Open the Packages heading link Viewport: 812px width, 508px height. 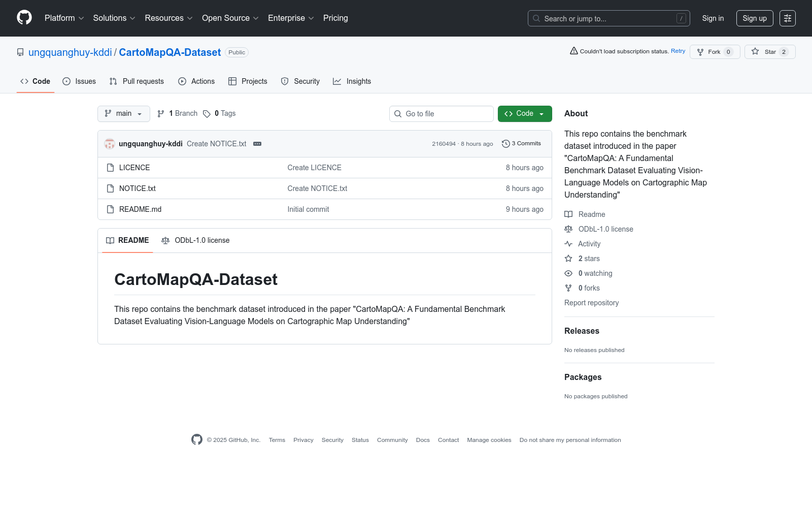pyautogui.click(x=583, y=377)
